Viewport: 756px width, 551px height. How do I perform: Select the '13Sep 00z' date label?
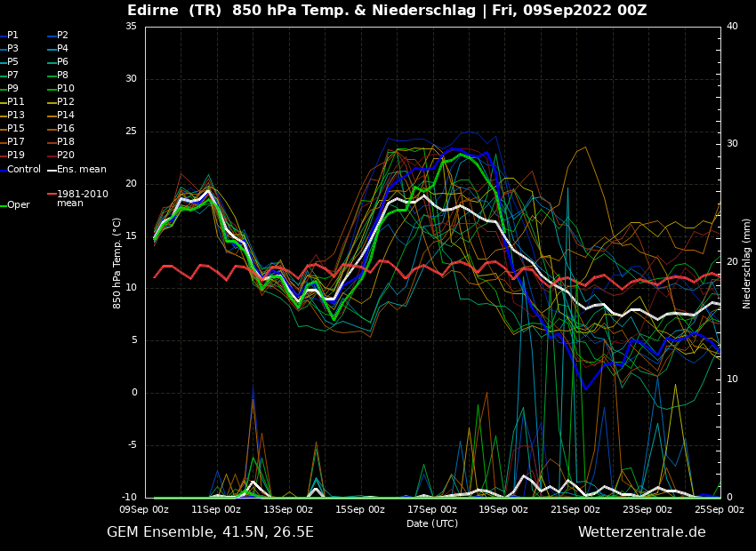(x=288, y=509)
